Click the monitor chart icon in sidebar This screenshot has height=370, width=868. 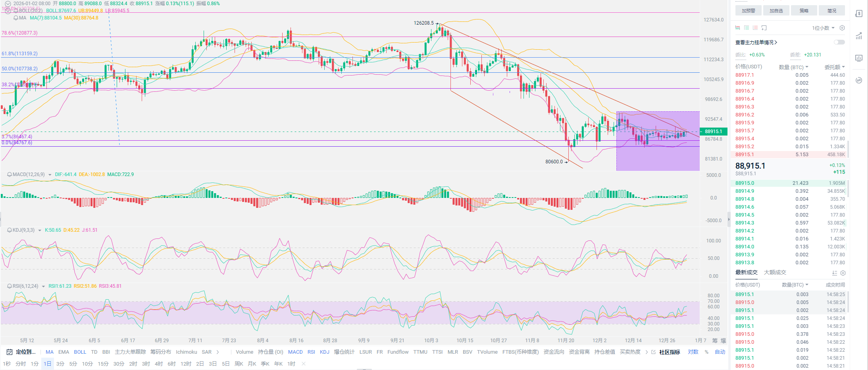point(859,58)
